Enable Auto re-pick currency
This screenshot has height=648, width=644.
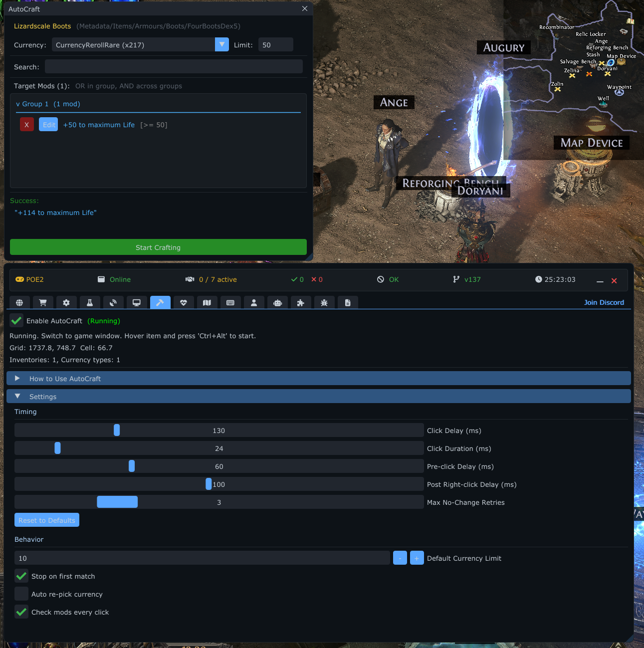click(x=21, y=594)
